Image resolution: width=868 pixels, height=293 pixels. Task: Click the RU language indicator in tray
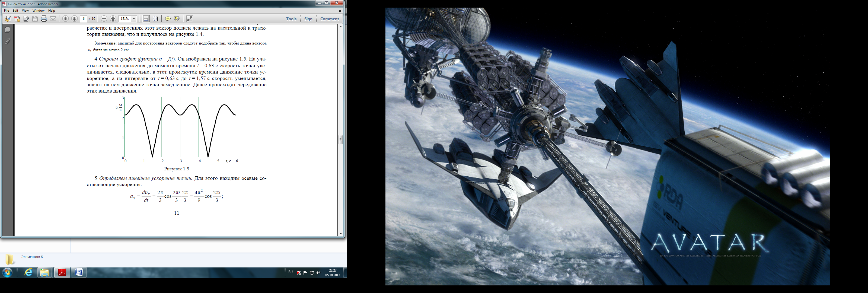pyautogui.click(x=291, y=272)
